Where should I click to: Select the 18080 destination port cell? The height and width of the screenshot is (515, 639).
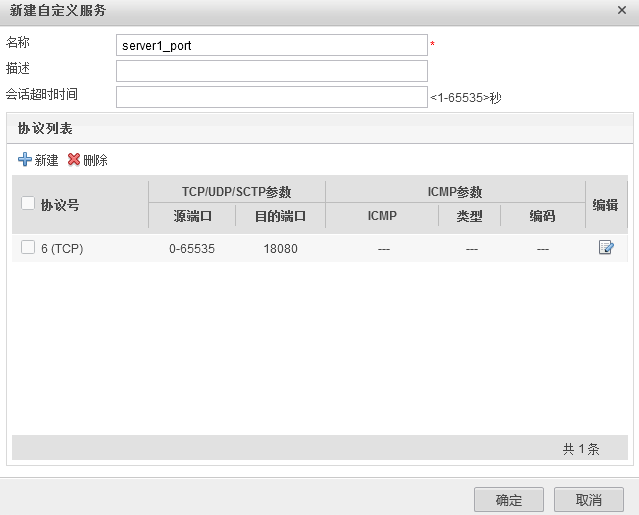tap(280, 249)
